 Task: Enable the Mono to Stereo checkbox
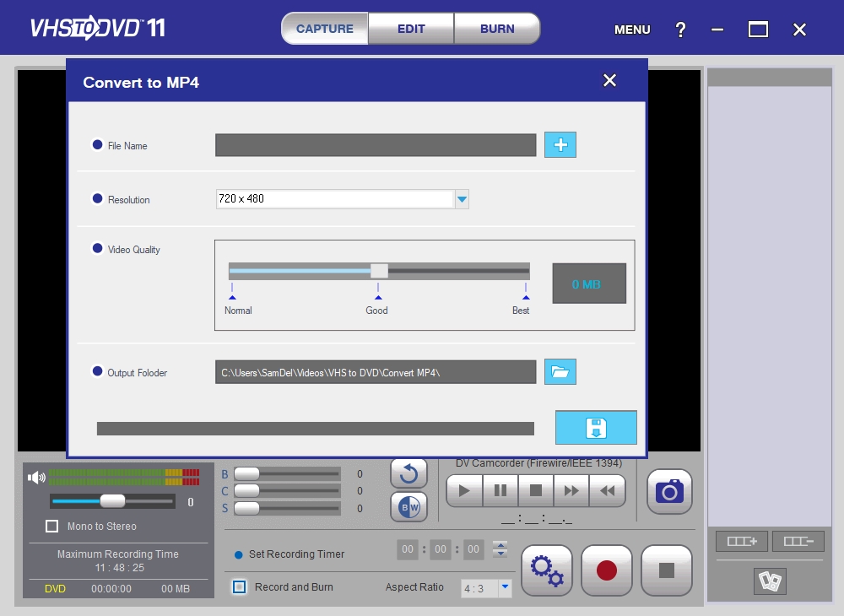click(51, 527)
